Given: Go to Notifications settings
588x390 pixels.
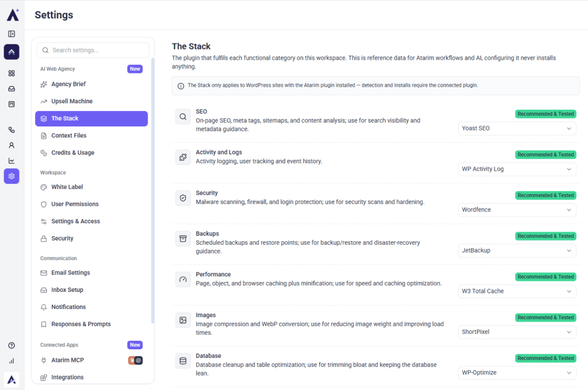Looking at the screenshot, I should click(91, 307).
